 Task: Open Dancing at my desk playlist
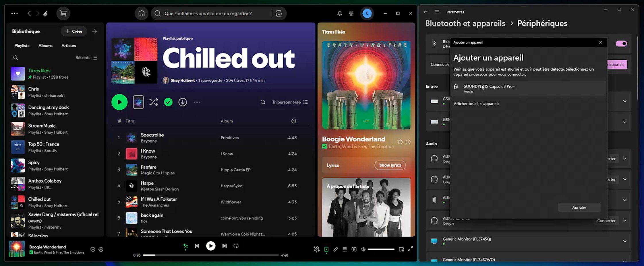click(55, 110)
